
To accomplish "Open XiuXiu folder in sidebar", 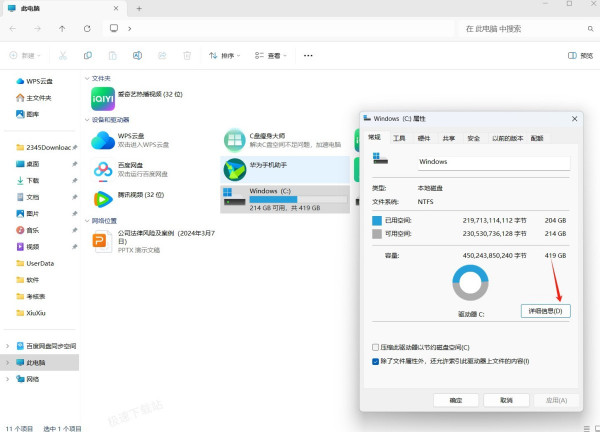I will [x=31, y=313].
